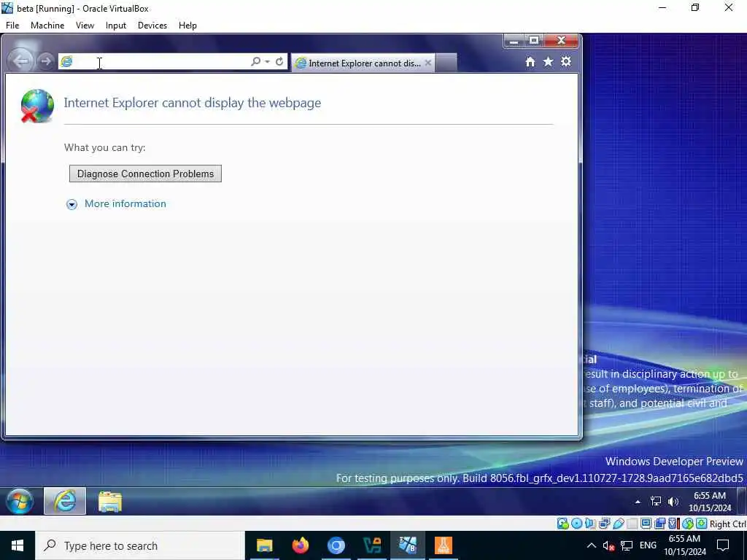Image resolution: width=747 pixels, height=560 pixels.
Task: Open the VirtualBox Help menu
Action: 187,26
